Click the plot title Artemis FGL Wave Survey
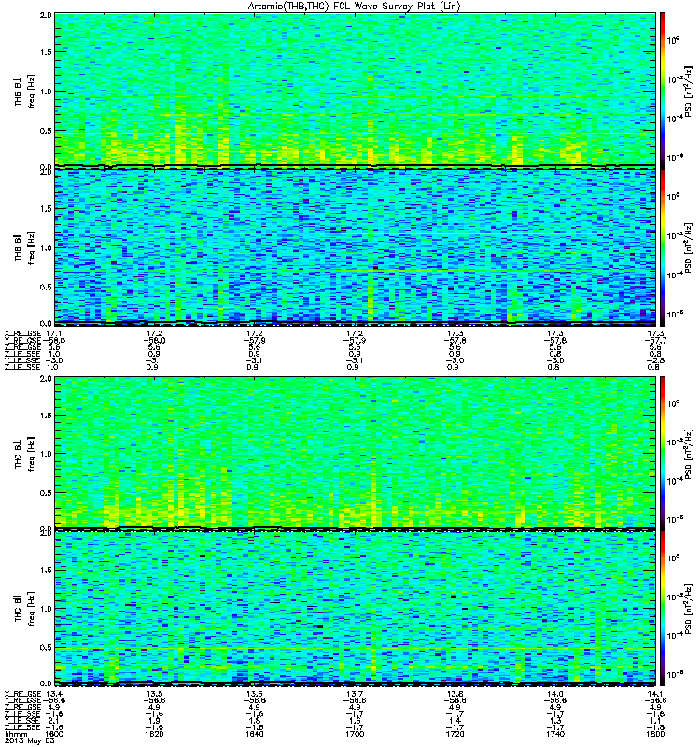Viewport: 700px width, 747px height. pyautogui.click(x=355, y=6)
